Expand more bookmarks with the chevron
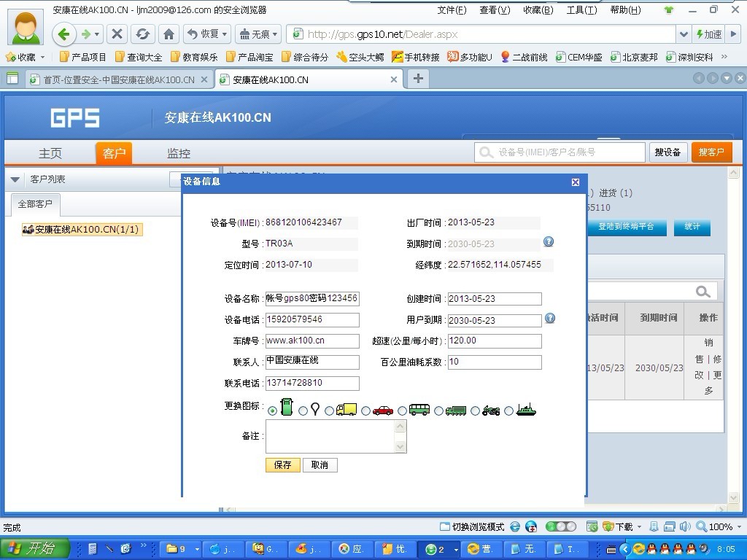Screen dimensions: 747x560 pyautogui.click(x=724, y=57)
